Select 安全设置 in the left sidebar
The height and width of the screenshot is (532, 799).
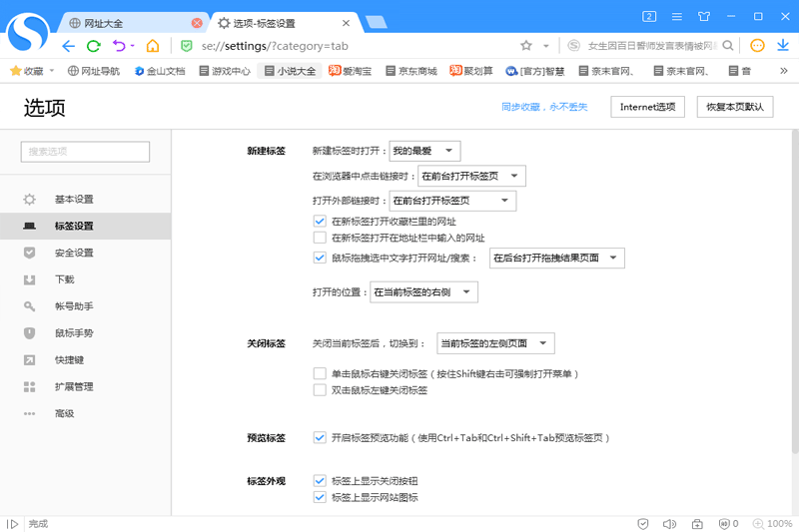(x=74, y=253)
